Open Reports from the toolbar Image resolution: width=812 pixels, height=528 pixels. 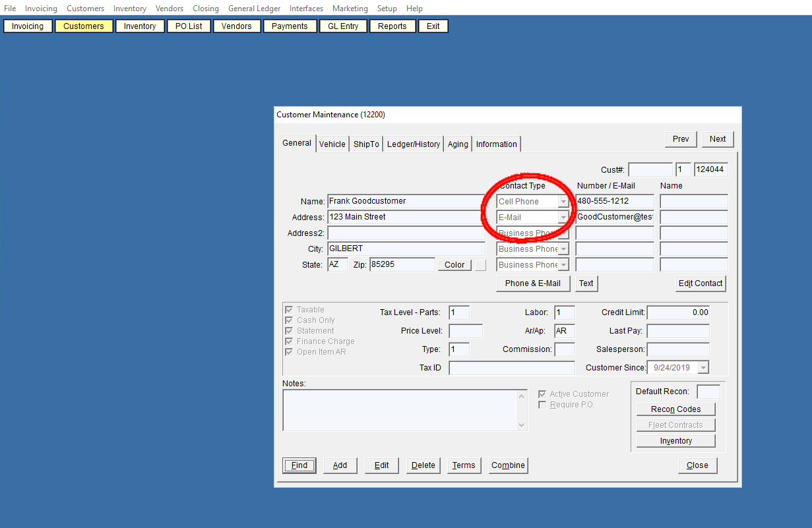tap(392, 26)
